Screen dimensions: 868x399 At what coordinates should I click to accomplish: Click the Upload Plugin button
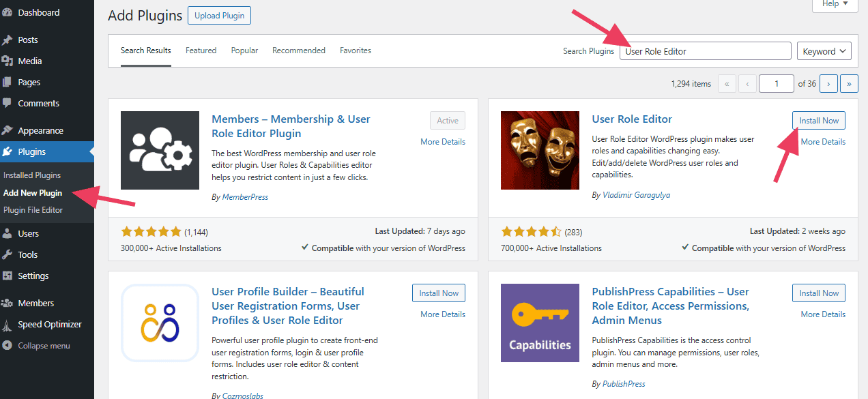pyautogui.click(x=219, y=15)
